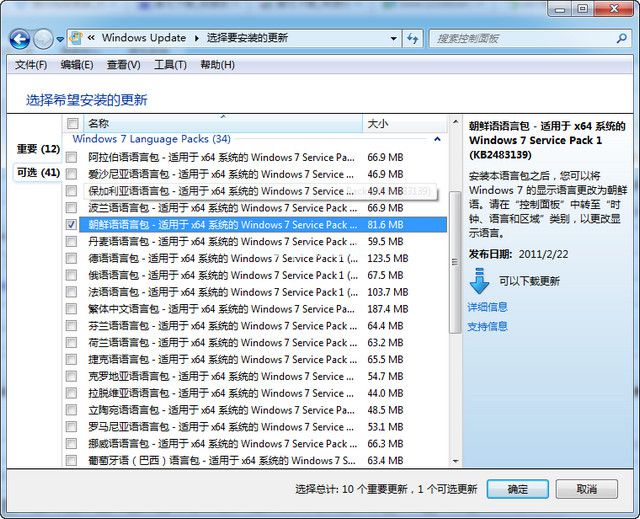Check the 捷克语语言包 checkbox

pyautogui.click(x=71, y=359)
